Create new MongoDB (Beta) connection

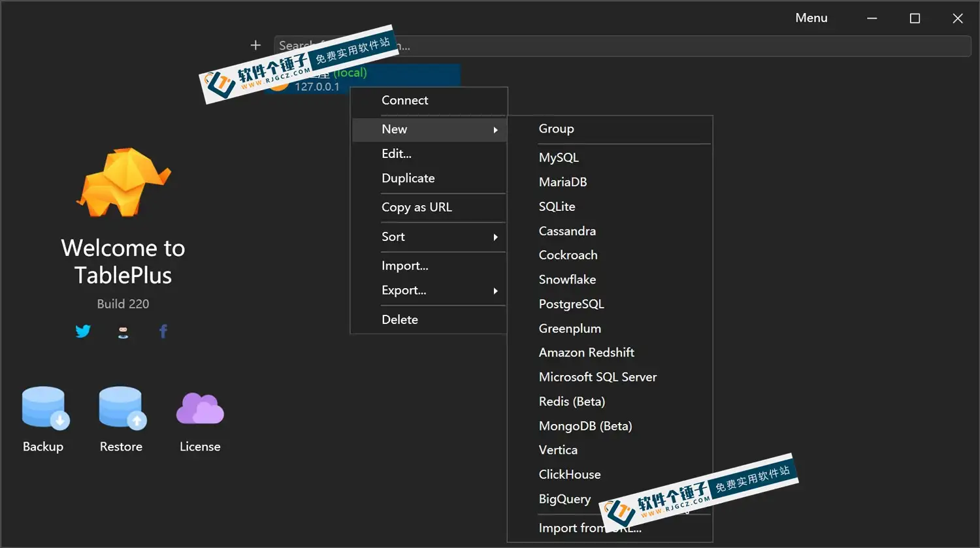click(610, 427)
